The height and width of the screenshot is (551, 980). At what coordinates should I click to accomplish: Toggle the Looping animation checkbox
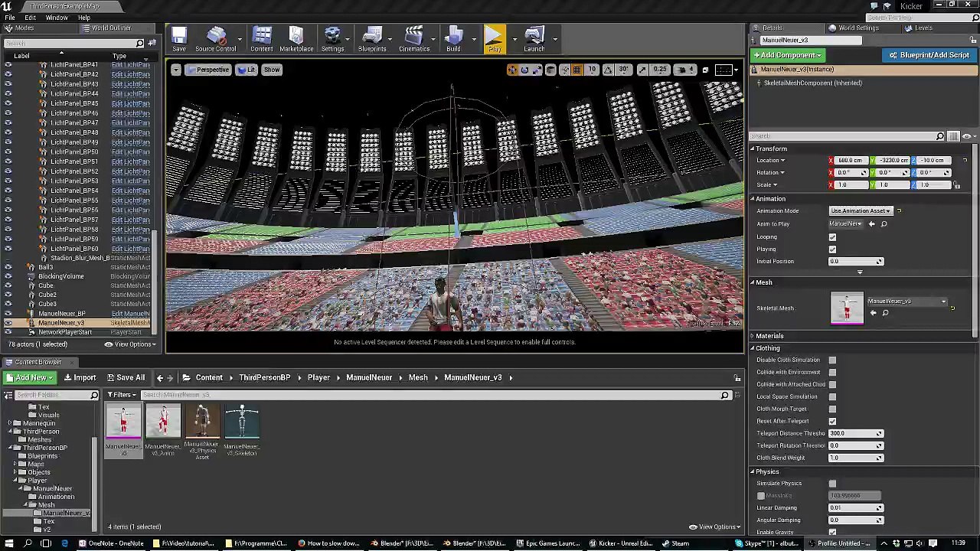click(x=832, y=237)
